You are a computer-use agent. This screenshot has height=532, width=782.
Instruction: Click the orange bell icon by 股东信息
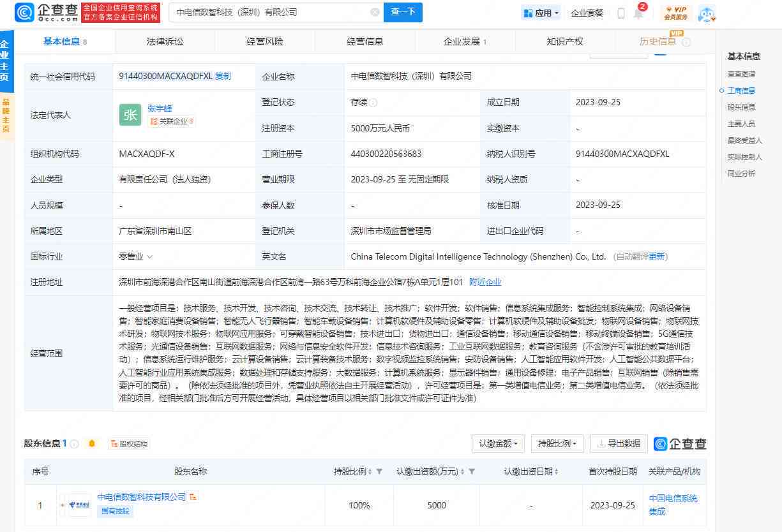click(x=92, y=443)
